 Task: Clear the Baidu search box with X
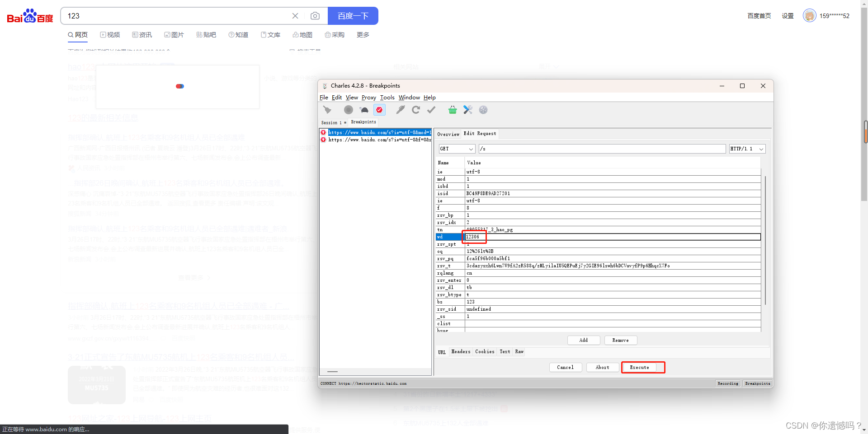coord(295,16)
